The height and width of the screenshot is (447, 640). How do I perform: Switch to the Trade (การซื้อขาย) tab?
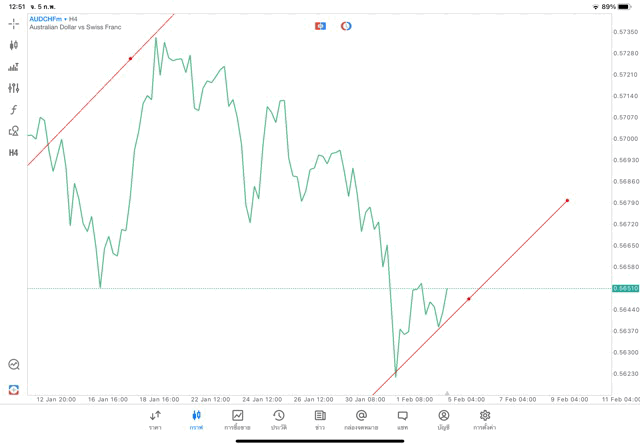point(237,419)
